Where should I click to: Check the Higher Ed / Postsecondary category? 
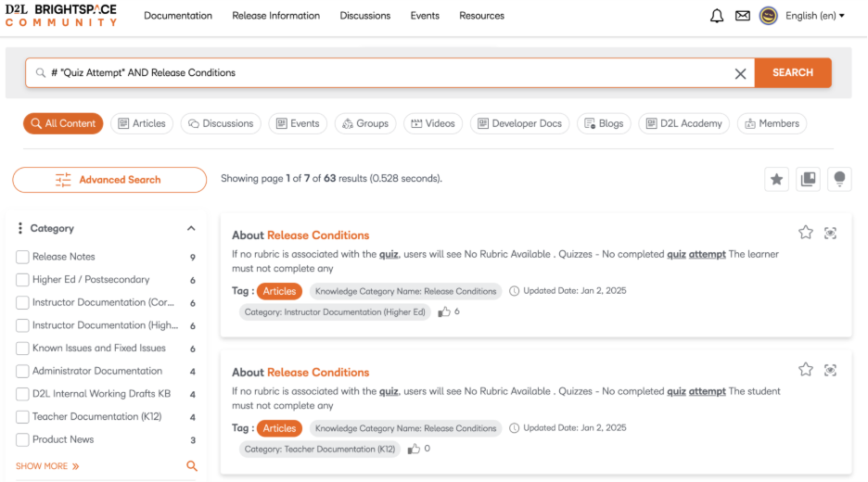(22, 280)
